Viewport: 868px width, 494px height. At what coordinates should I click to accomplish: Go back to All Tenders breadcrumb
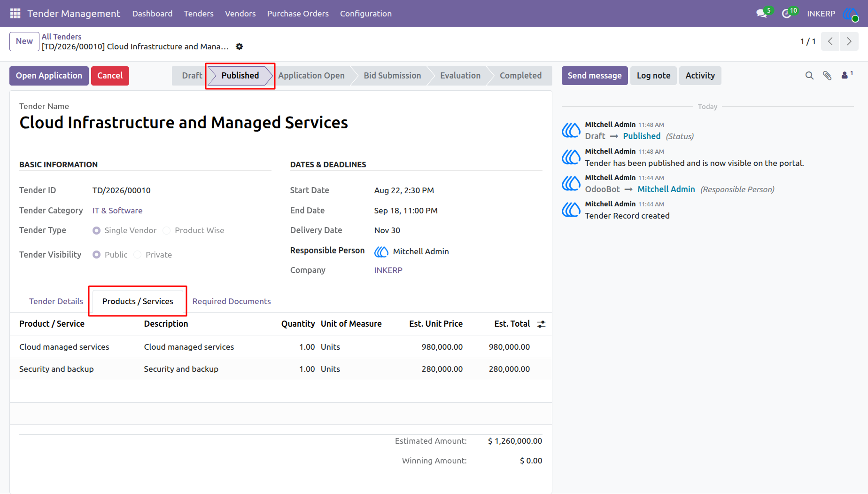click(62, 37)
